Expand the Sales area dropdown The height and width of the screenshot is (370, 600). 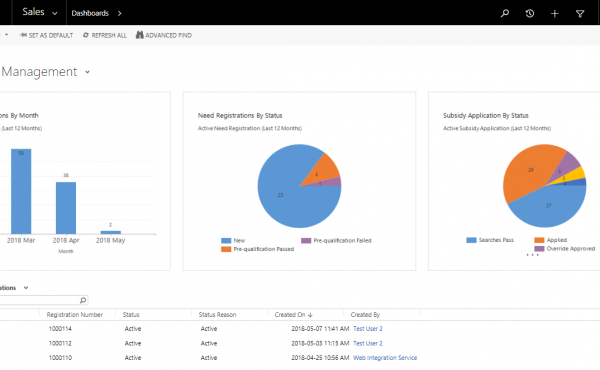[x=55, y=13]
